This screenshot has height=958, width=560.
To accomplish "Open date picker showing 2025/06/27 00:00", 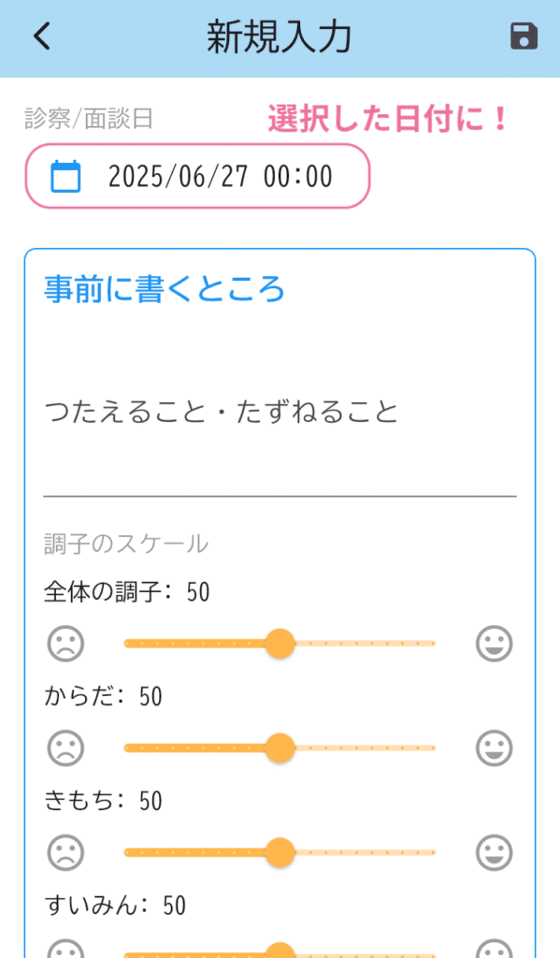I will pyautogui.click(x=197, y=176).
